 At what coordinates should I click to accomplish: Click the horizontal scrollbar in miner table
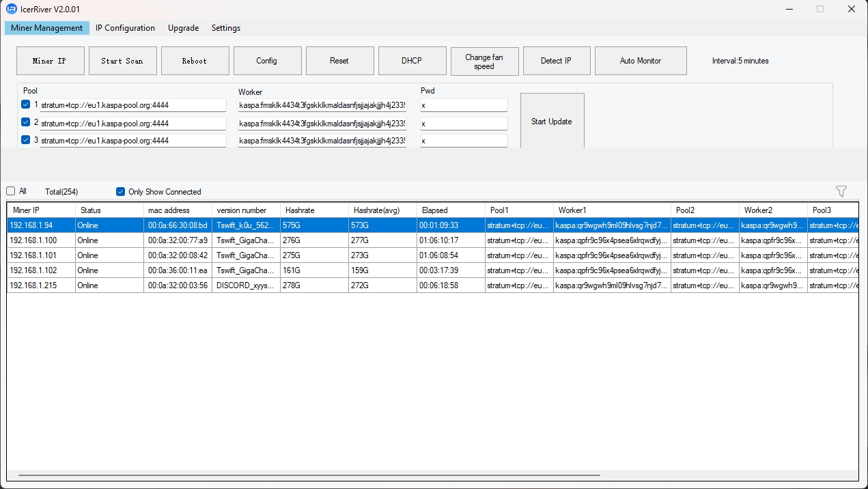point(309,475)
